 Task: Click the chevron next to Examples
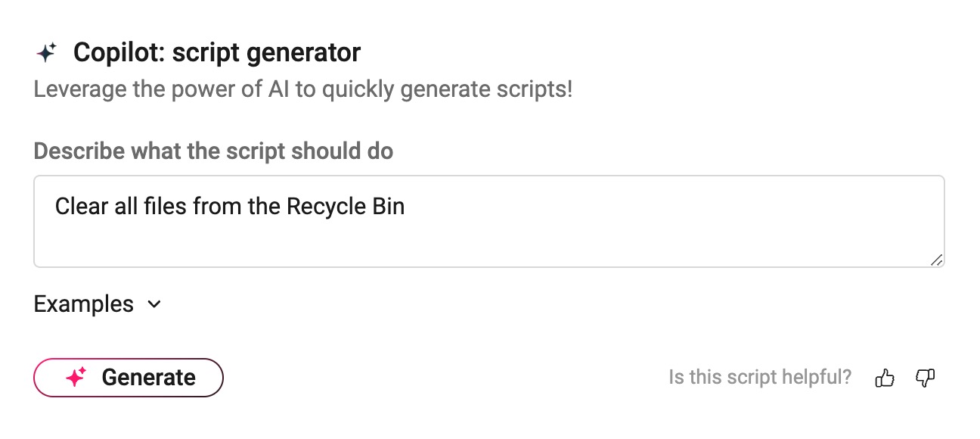point(155,305)
